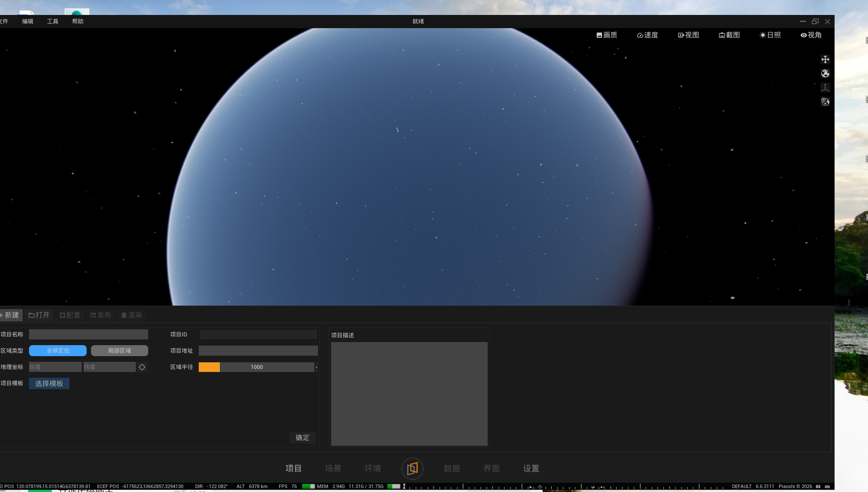
Task: Switch to the 项目 bottom tab
Action: [294, 469]
